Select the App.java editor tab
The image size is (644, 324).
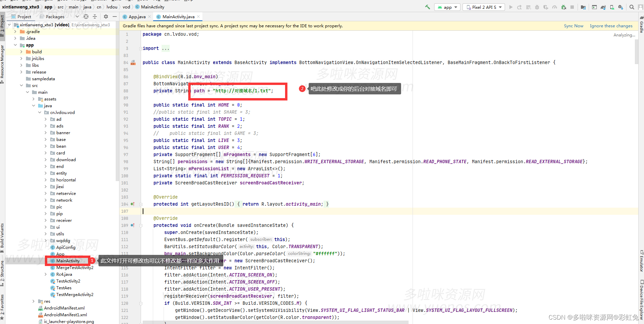pos(137,17)
